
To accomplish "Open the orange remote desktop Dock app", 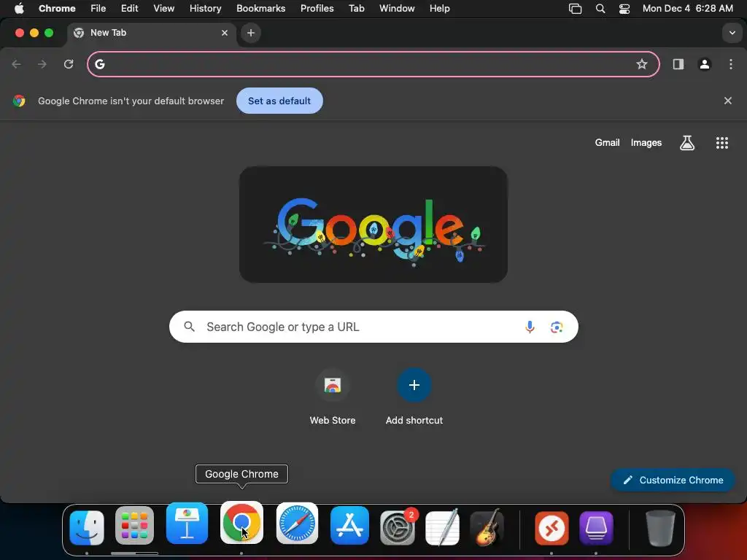I will (551, 528).
